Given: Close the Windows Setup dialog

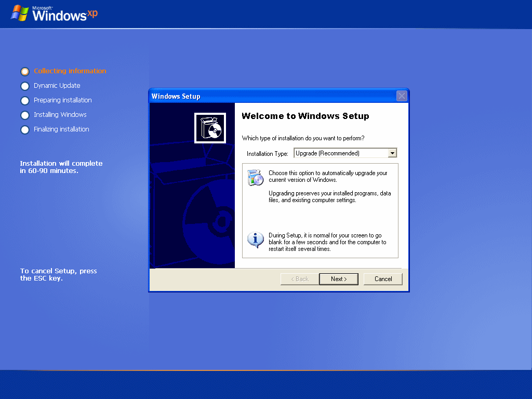Looking at the screenshot, I should pos(402,96).
